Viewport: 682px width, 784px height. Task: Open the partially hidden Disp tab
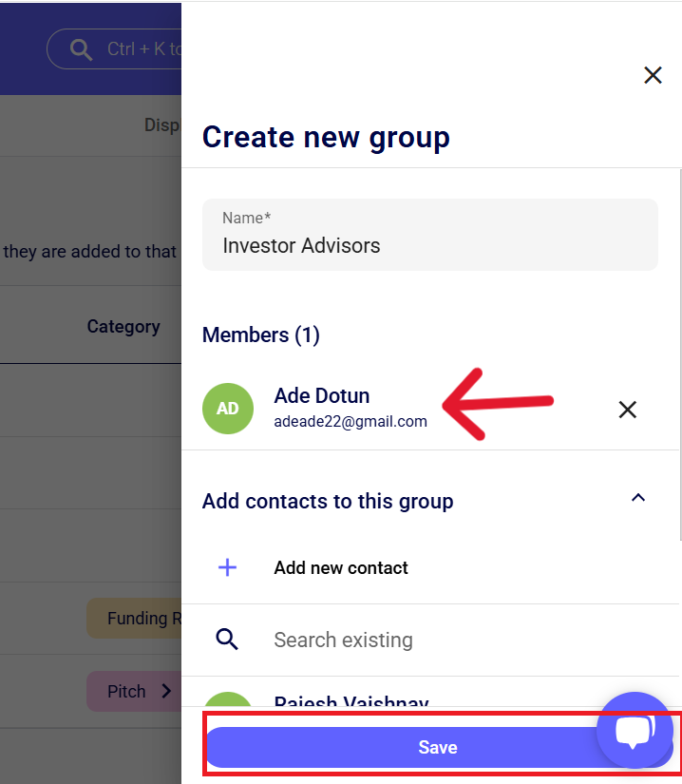click(161, 125)
